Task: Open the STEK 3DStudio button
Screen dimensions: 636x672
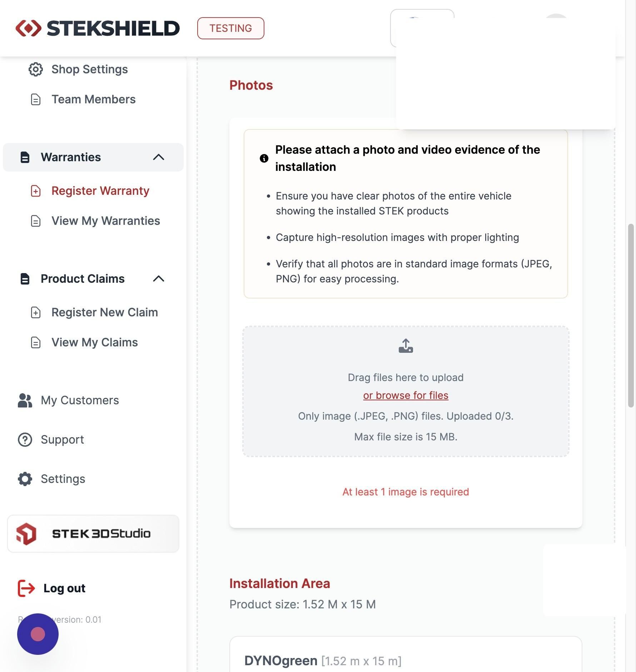Action: [x=93, y=534]
